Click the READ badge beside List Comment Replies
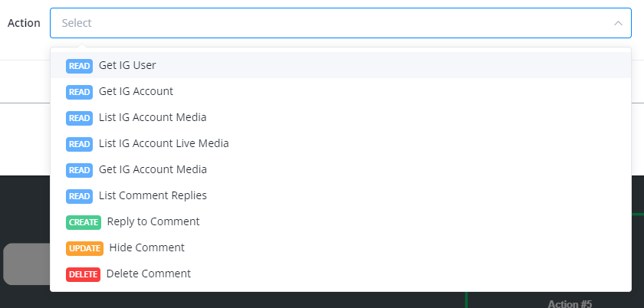The height and width of the screenshot is (308, 644). coord(80,196)
